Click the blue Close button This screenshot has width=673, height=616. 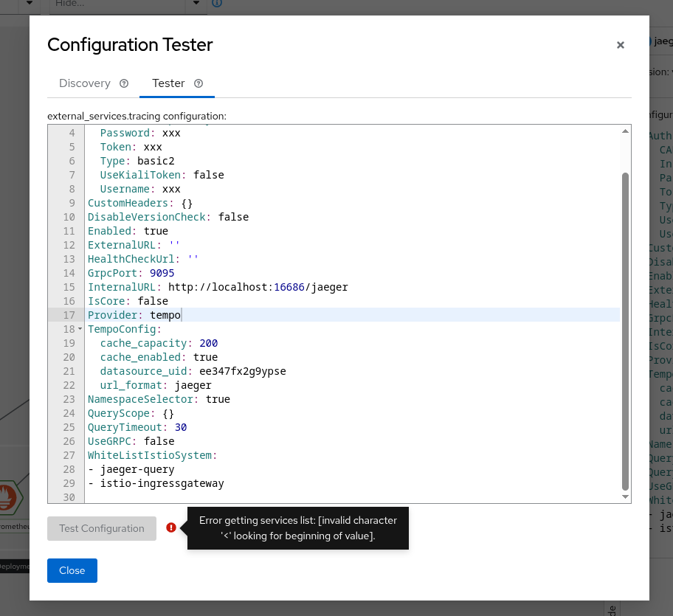click(72, 570)
